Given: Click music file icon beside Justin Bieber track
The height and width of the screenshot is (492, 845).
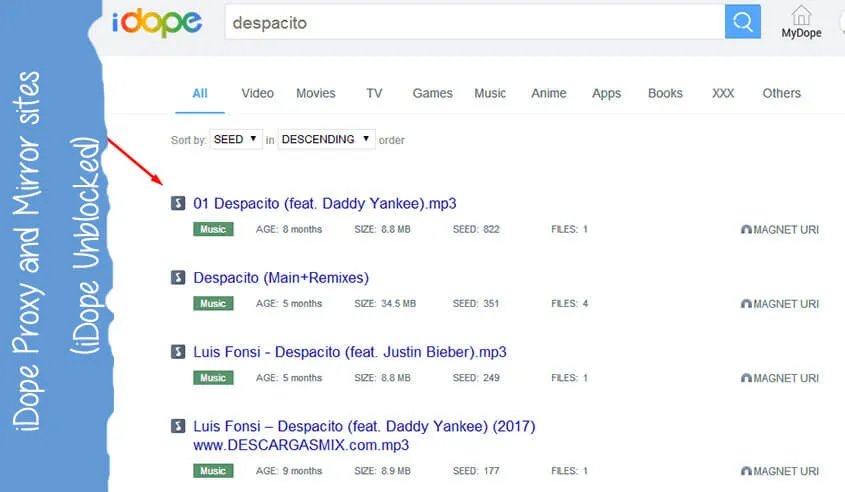Looking at the screenshot, I should click(x=178, y=352).
